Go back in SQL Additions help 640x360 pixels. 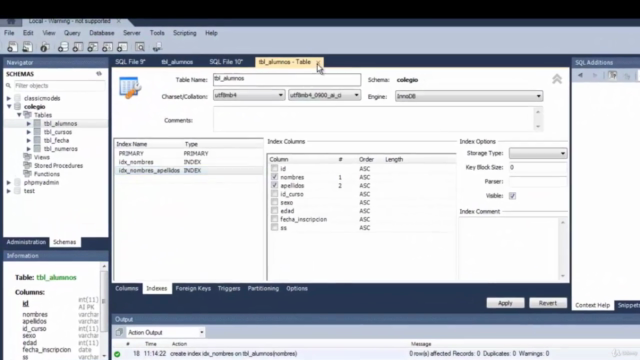coord(580,76)
